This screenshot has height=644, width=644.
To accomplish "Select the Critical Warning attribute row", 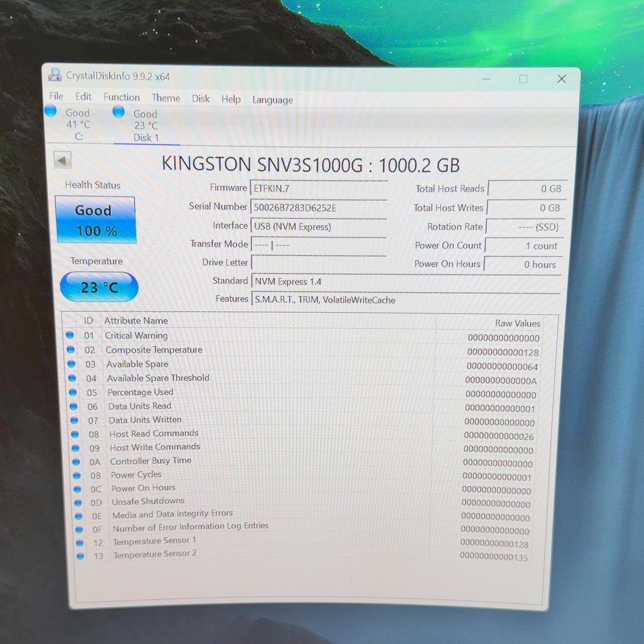I will tap(304, 336).
